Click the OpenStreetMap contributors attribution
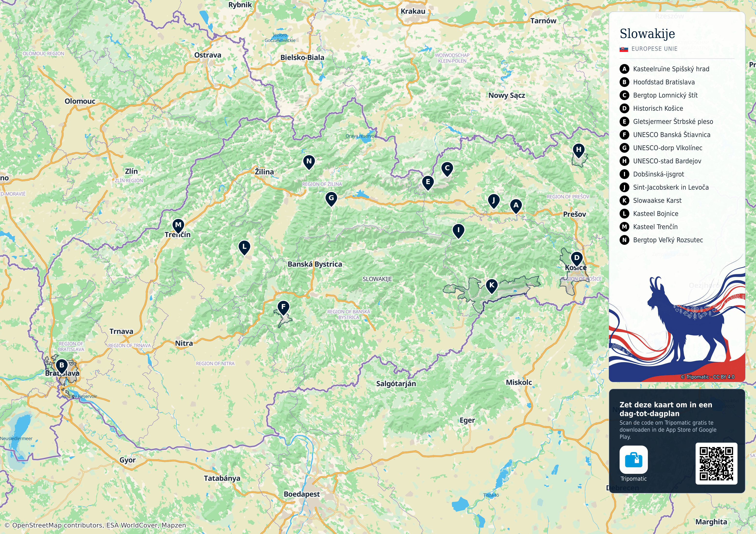Image resolution: width=756 pixels, height=534 pixels. (x=95, y=525)
